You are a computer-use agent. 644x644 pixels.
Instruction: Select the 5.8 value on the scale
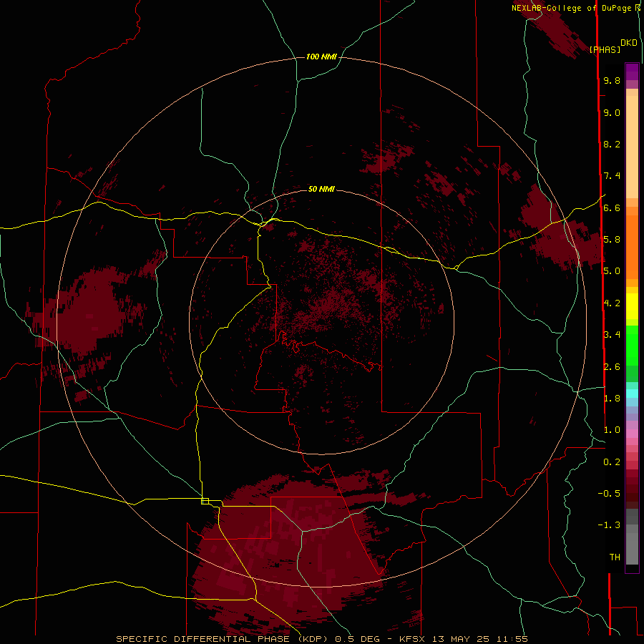[x=612, y=240]
